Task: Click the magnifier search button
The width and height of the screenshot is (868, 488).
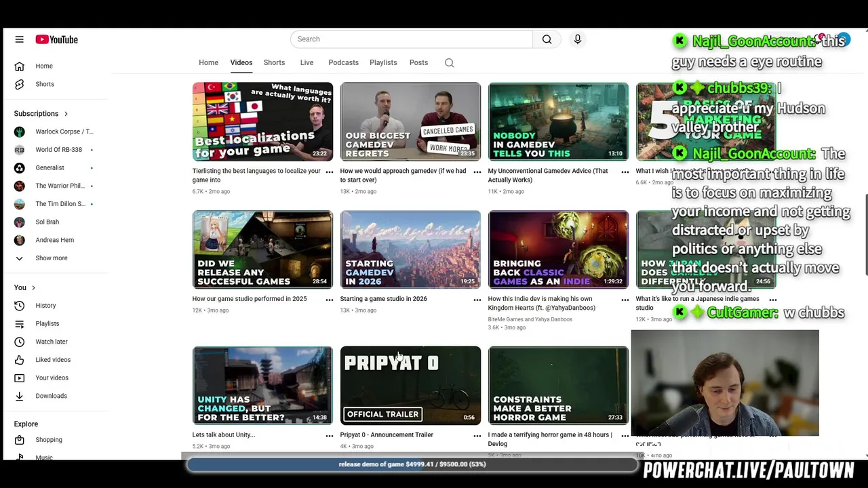Action: (547, 39)
